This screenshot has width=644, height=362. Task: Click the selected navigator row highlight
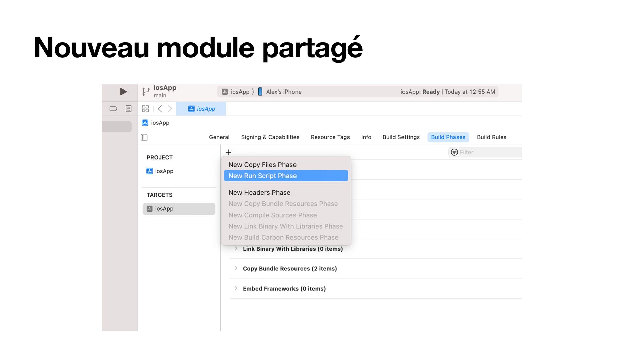(117, 127)
